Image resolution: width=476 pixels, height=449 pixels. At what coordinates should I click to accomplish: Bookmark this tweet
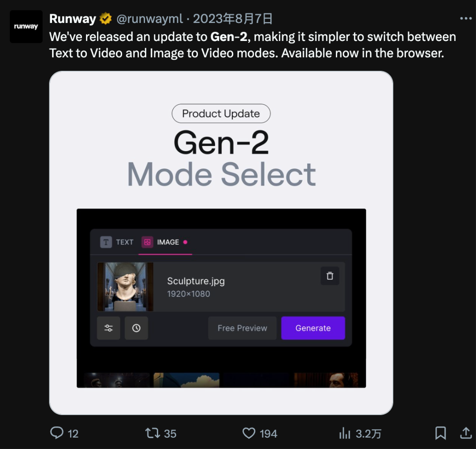tap(440, 433)
